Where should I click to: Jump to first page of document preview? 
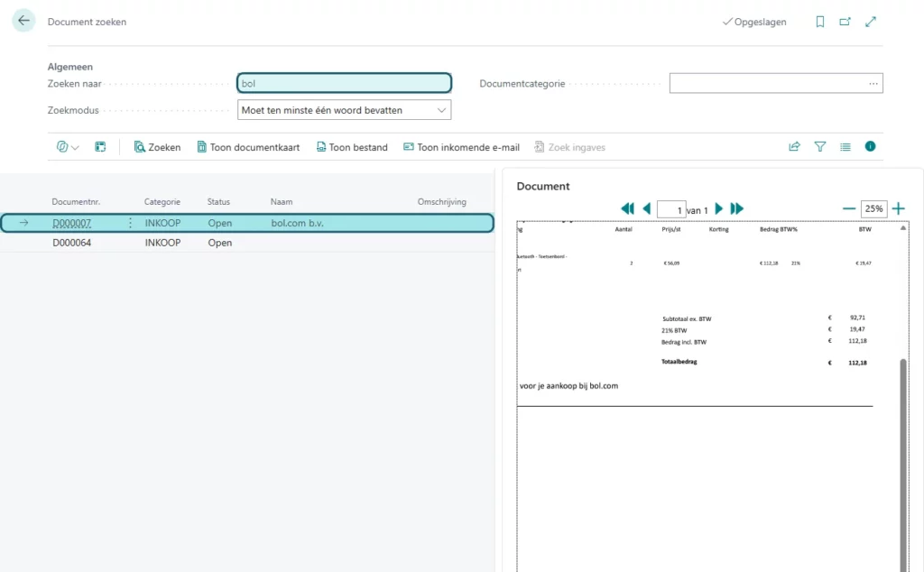point(628,208)
